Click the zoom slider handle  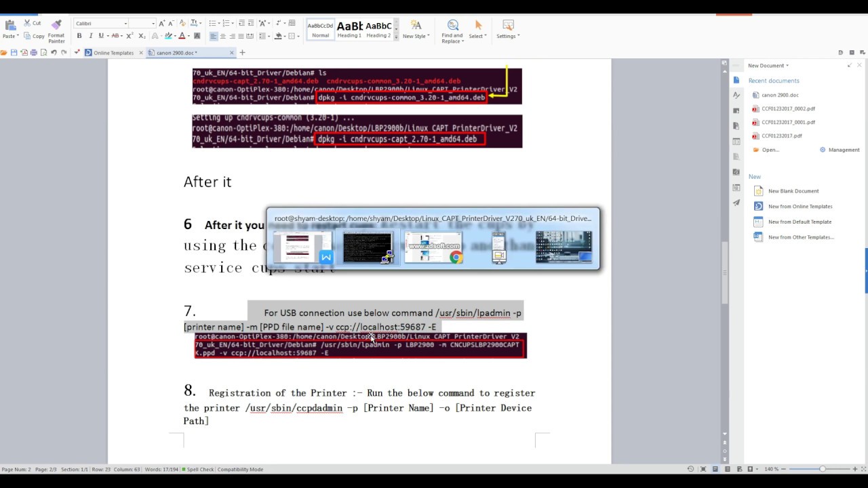coord(823,469)
